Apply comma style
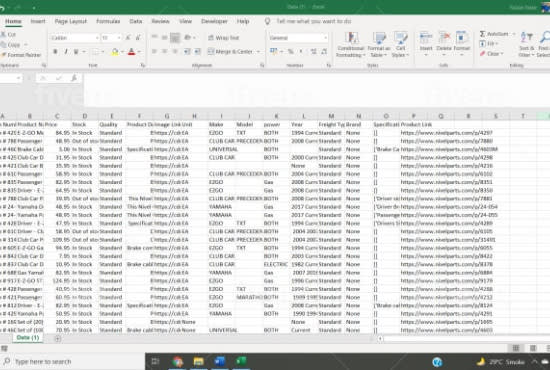The height and width of the screenshot is (370, 550). point(301,52)
